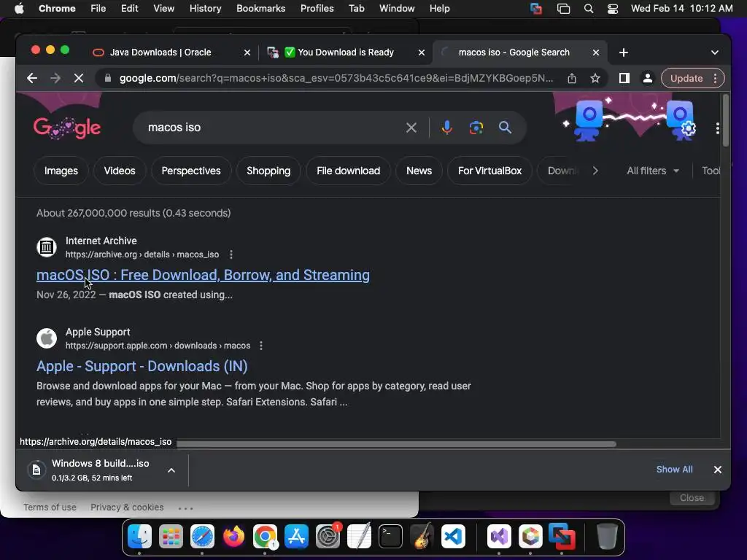
Task: Close the Java Downloads Oracle tab
Action: click(247, 52)
